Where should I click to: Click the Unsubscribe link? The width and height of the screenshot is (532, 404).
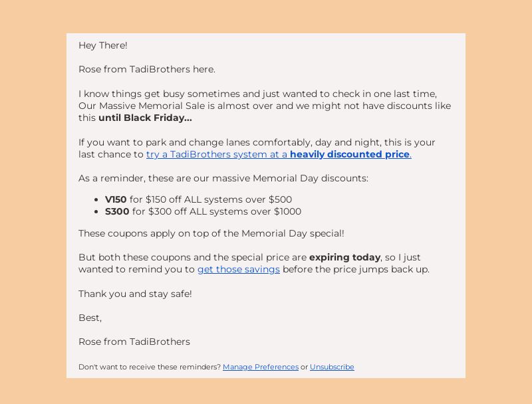[332, 367]
